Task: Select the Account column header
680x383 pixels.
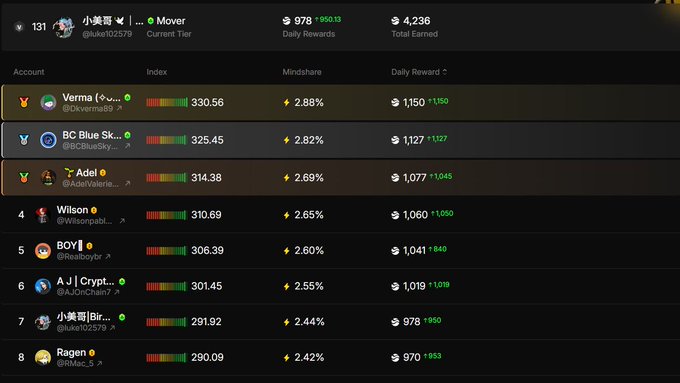Action: 29,72
